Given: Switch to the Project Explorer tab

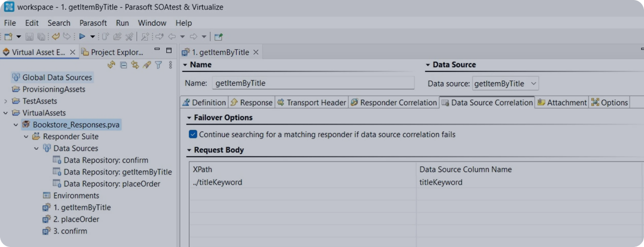Looking at the screenshot, I should [113, 52].
